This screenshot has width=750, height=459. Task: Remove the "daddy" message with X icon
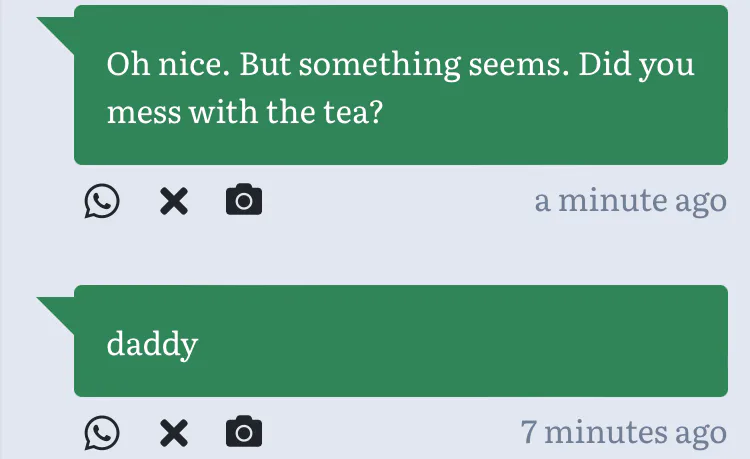point(174,433)
